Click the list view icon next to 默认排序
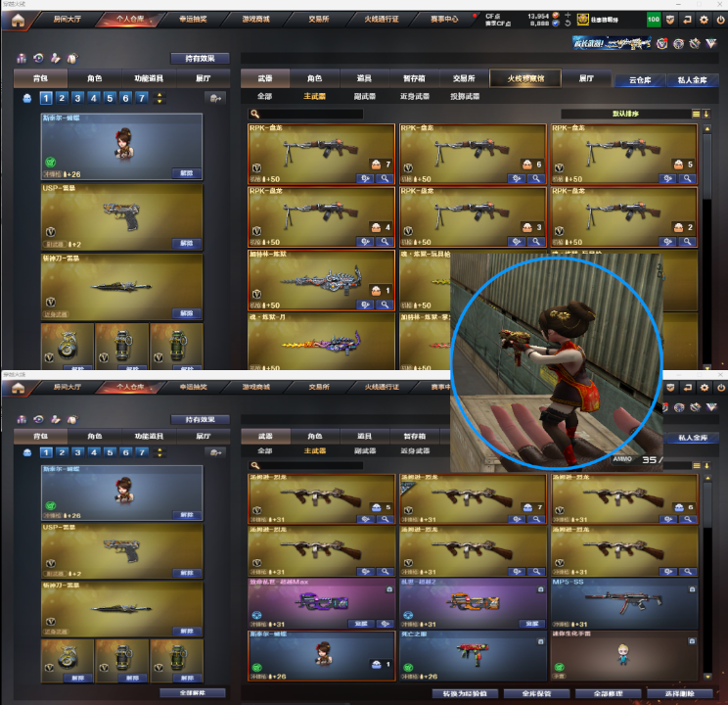Screen dimensions: 728x705 point(696,114)
